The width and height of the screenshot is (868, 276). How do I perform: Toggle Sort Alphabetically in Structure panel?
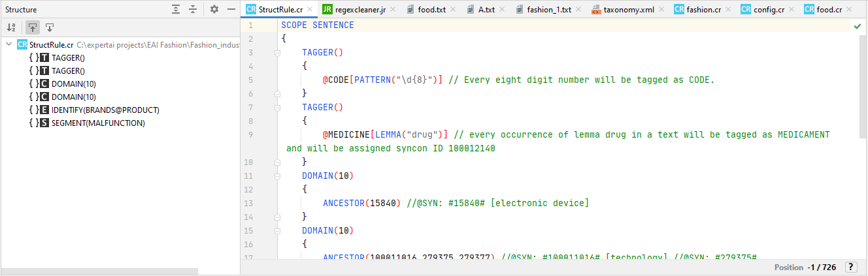click(11, 27)
